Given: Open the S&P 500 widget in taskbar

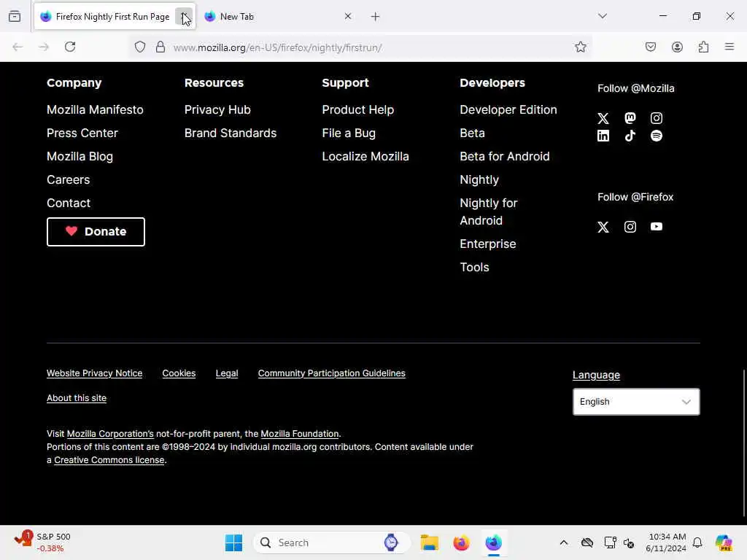Looking at the screenshot, I should (43, 542).
